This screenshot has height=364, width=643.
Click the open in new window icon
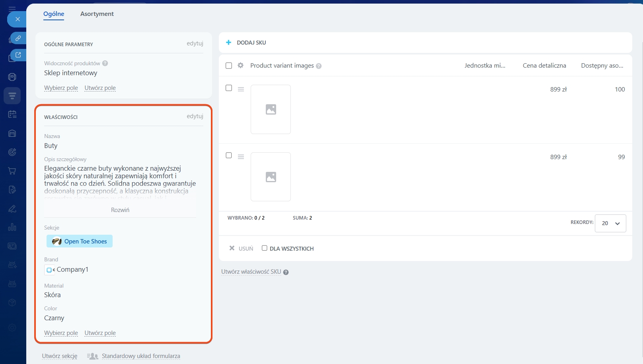(x=18, y=55)
